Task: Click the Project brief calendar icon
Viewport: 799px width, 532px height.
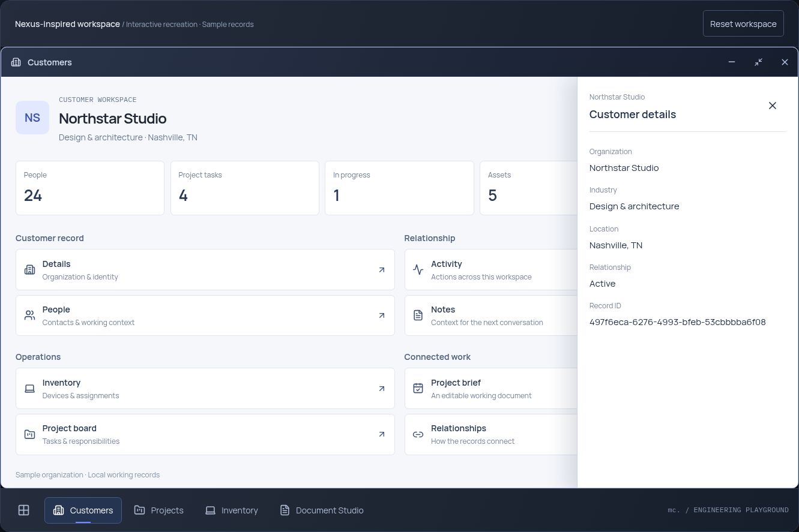Action: (x=418, y=389)
